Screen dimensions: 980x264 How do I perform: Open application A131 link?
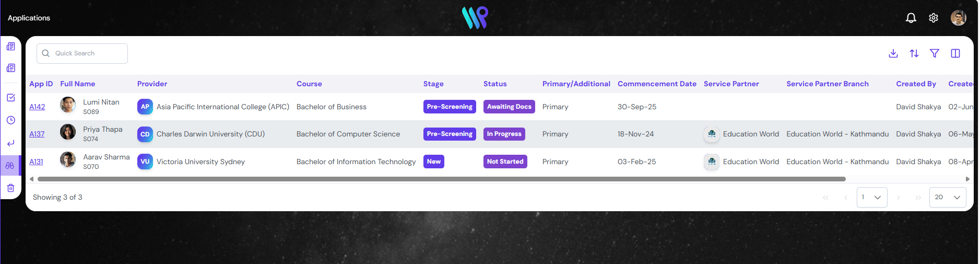36,162
